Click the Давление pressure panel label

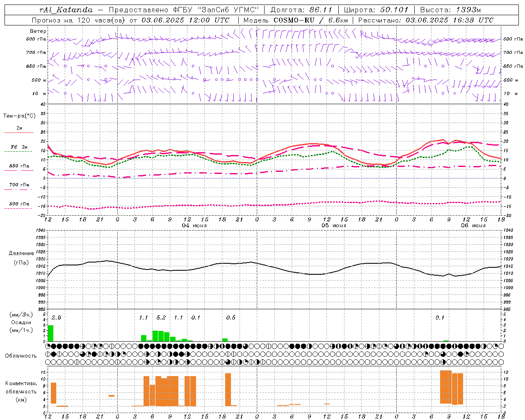point(21,253)
